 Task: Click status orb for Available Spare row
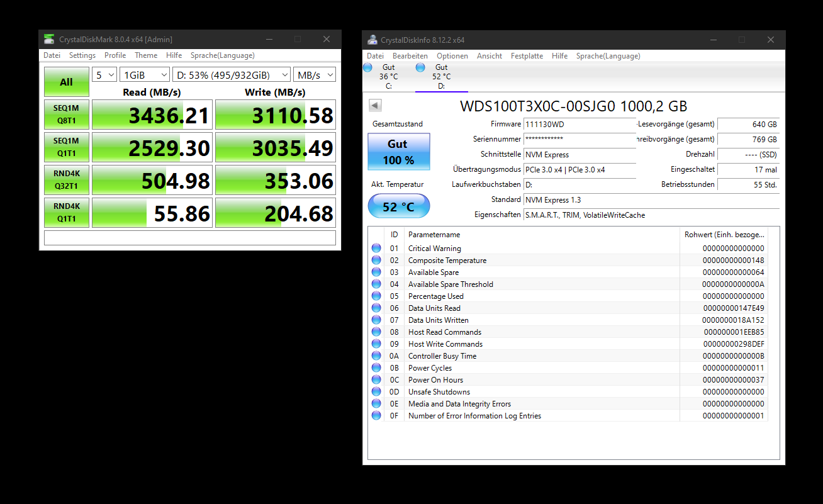coord(376,272)
